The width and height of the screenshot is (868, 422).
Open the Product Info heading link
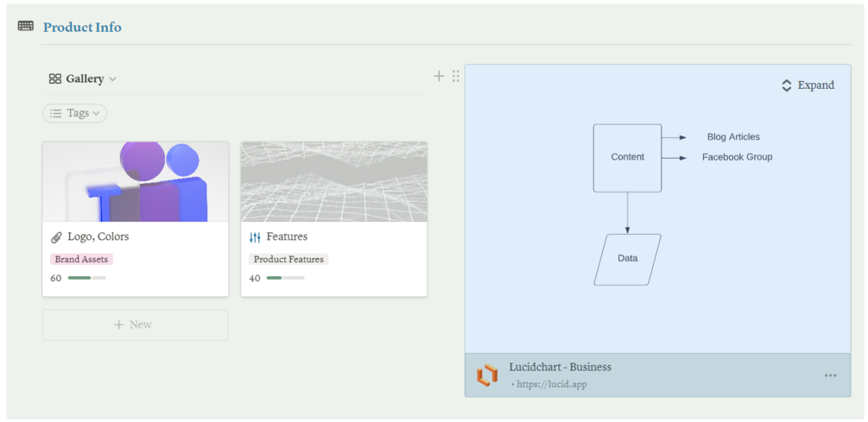[x=82, y=27]
